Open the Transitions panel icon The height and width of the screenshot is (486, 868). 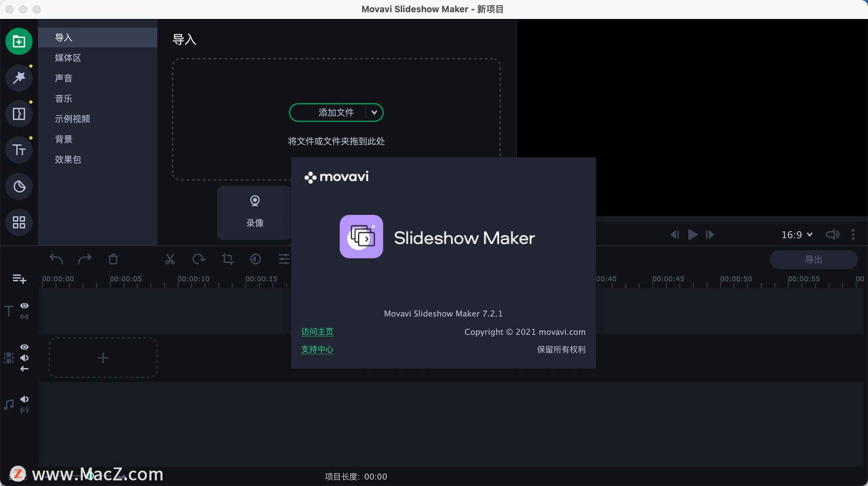[x=19, y=114]
